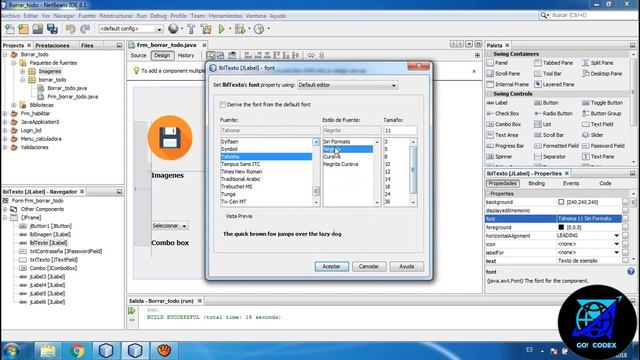Switch to the Source tab

(x=138, y=56)
